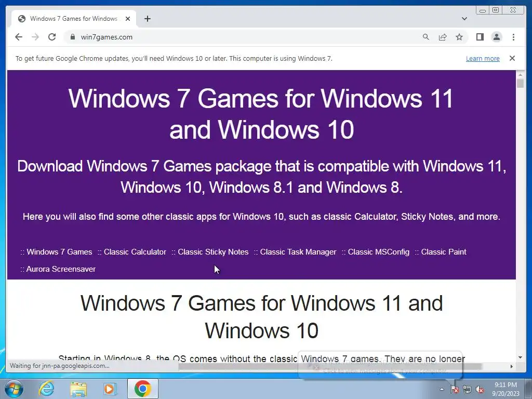Show hidden system tray icons
Viewport: 532px width, 399px height.
pyautogui.click(x=442, y=390)
